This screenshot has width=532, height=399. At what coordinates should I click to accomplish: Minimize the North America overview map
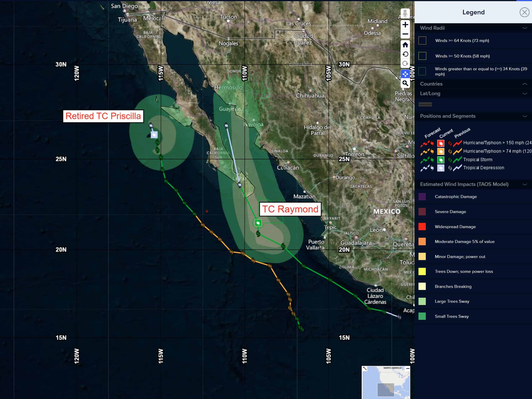[408, 368]
